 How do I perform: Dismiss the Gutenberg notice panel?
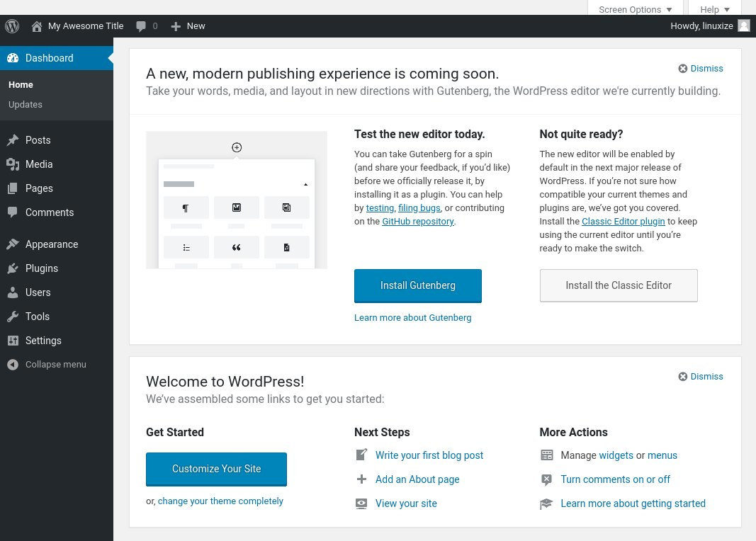701,69
